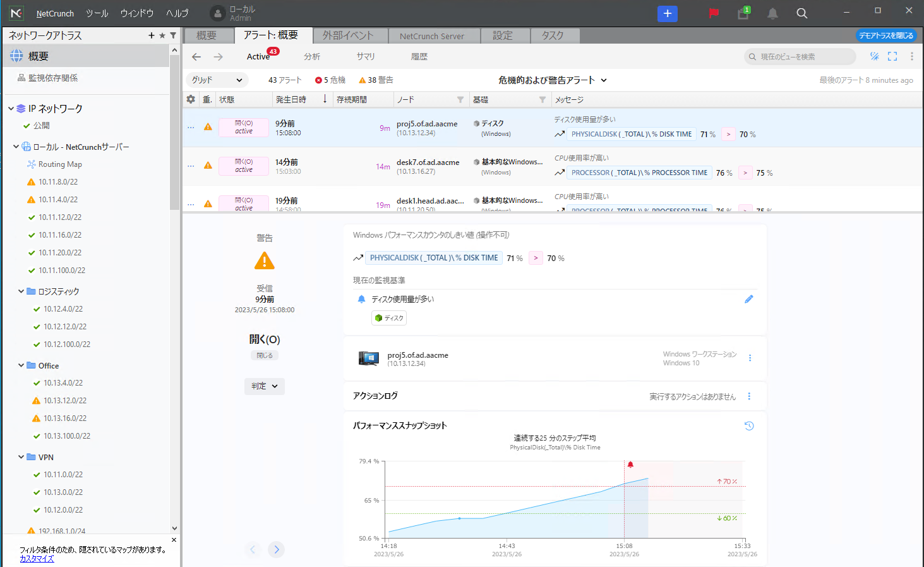
Task: Click the alert bell marker on chart
Action: click(x=630, y=465)
